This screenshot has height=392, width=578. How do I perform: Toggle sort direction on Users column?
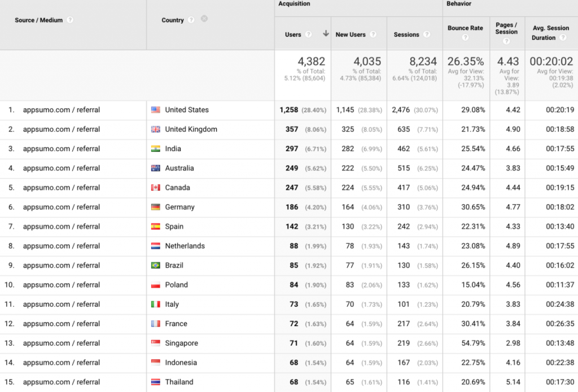point(326,33)
